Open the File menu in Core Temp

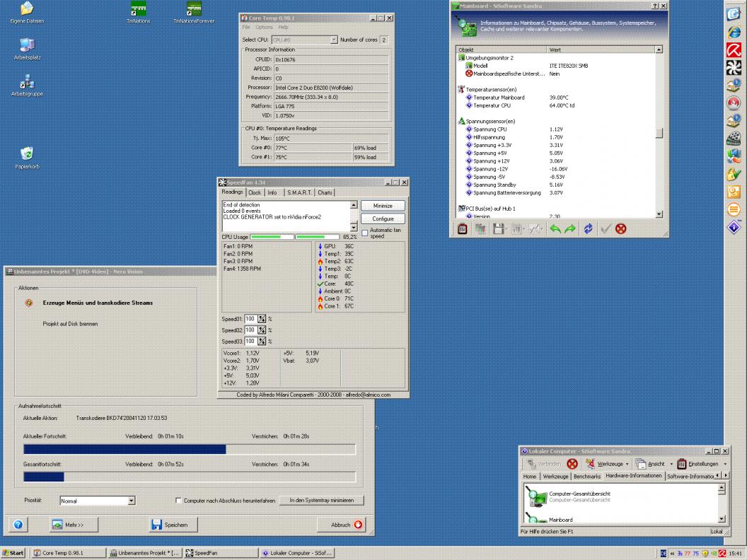(x=246, y=28)
